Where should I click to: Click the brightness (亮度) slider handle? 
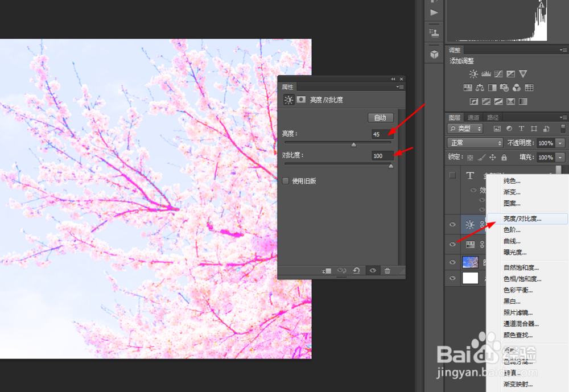click(x=353, y=145)
